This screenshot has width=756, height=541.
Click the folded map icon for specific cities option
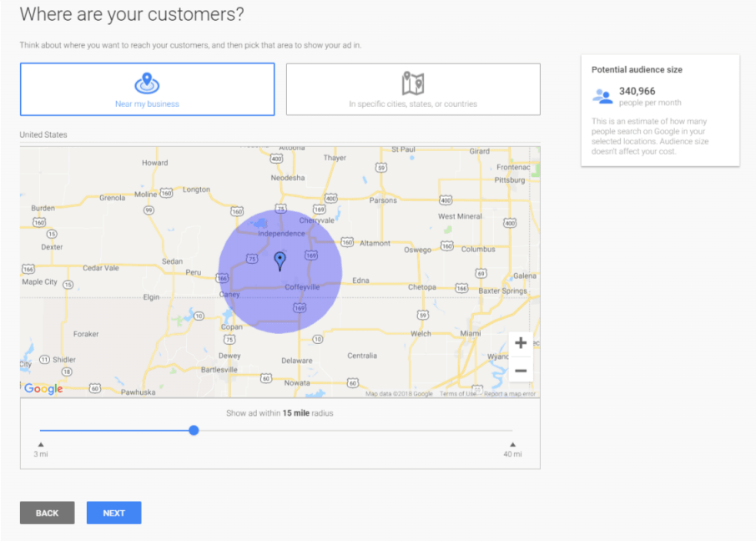point(413,81)
